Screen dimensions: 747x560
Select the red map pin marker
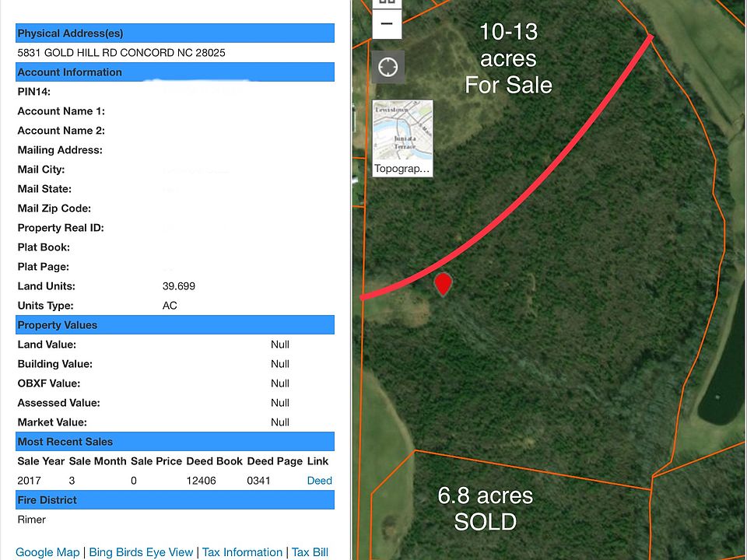pyautogui.click(x=443, y=284)
